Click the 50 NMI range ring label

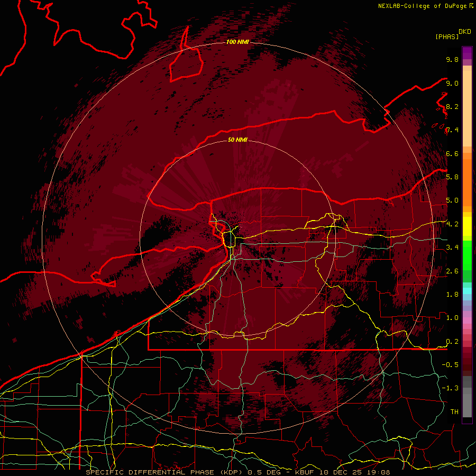[x=237, y=140]
